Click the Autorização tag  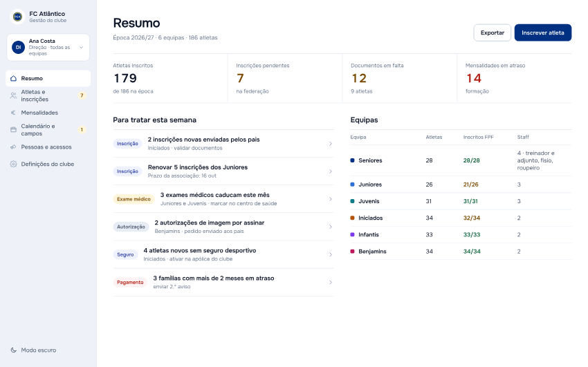[x=131, y=227]
